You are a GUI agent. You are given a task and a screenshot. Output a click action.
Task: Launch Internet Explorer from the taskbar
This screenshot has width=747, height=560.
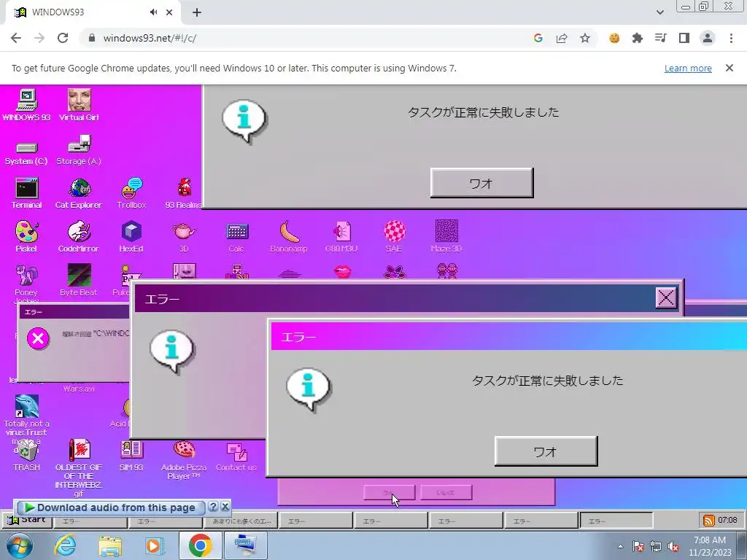(65, 545)
